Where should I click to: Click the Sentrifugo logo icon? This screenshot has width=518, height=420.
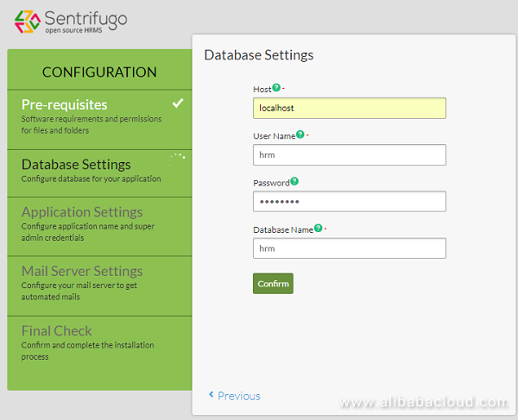coord(26,22)
